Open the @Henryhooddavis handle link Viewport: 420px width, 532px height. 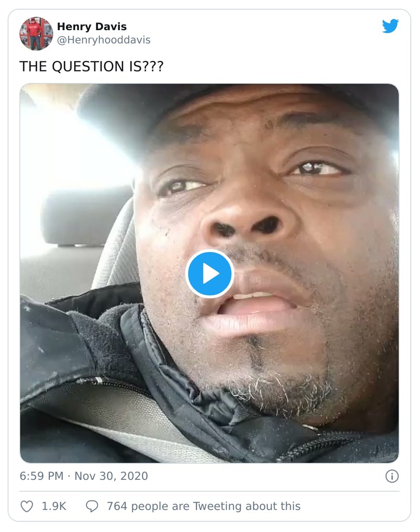(x=104, y=40)
